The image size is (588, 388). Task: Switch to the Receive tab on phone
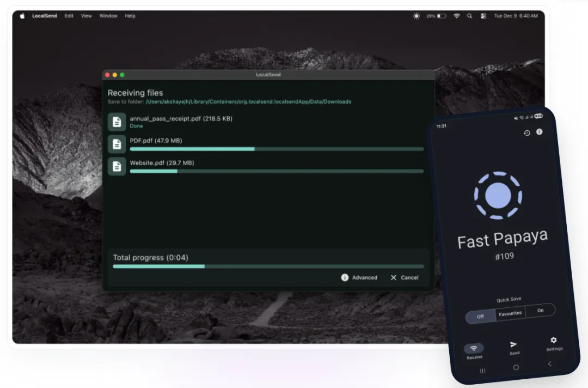click(x=474, y=352)
